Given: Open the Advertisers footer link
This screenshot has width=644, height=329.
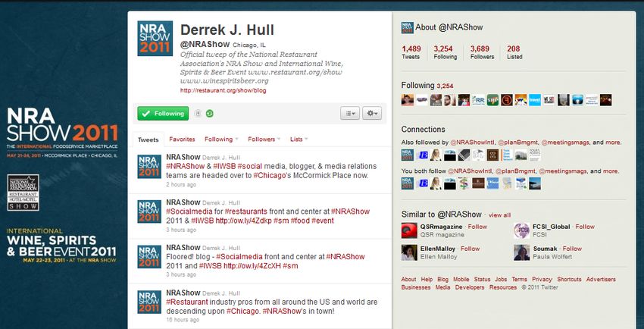Looking at the screenshot, I should click(601, 279).
